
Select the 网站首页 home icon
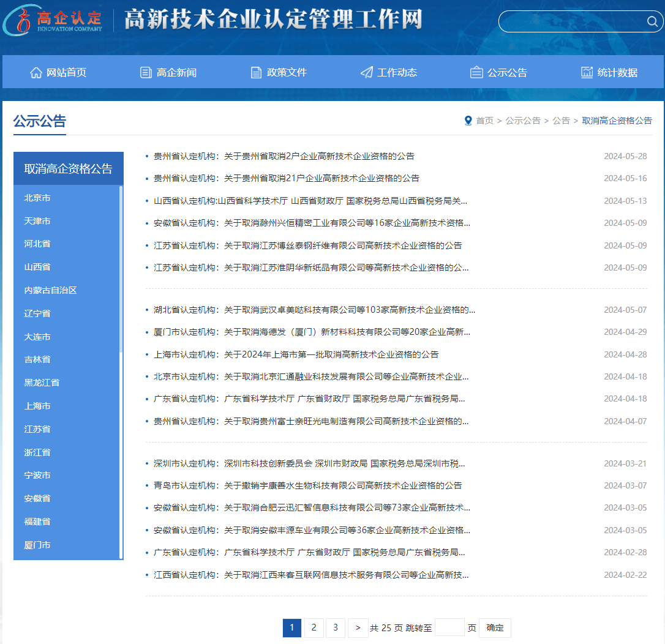click(36, 72)
